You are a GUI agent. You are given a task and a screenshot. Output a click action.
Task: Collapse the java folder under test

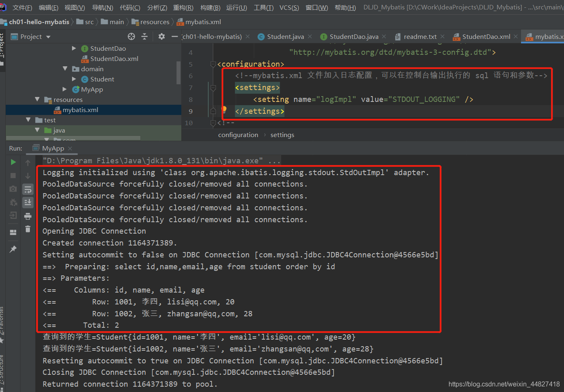click(37, 130)
